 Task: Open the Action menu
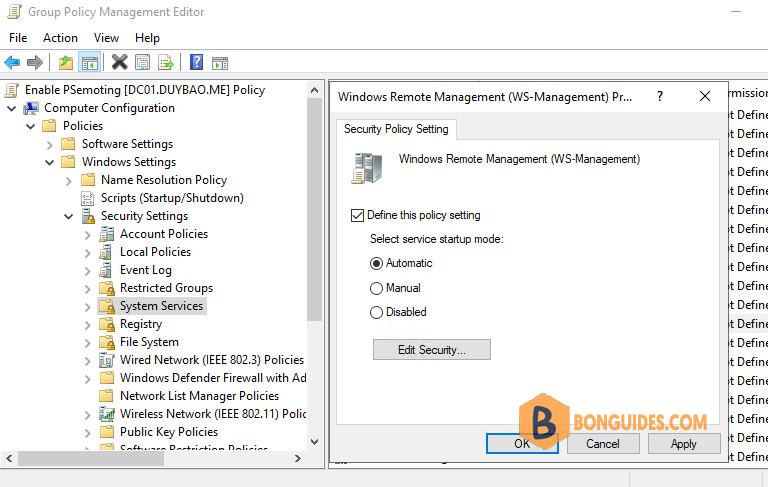tap(60, 38)
